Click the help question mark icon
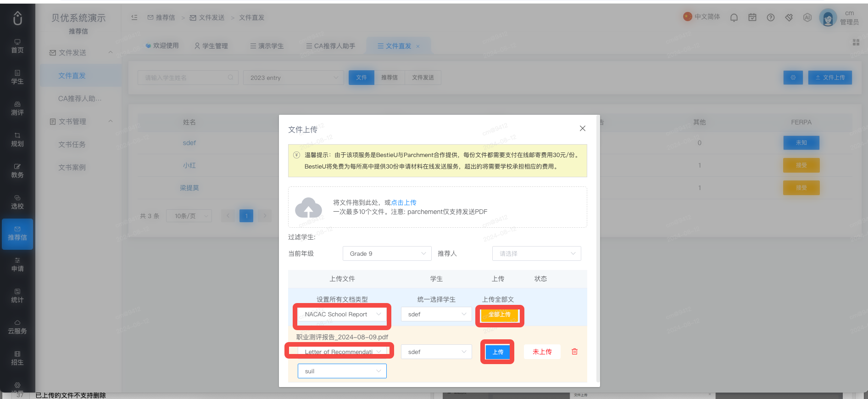Screen dimensions: 868x399 coord(771,17)
